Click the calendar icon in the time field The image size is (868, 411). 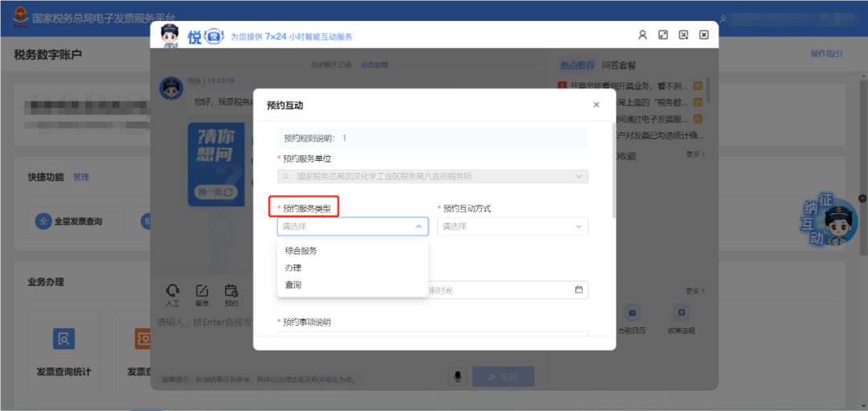579,289
